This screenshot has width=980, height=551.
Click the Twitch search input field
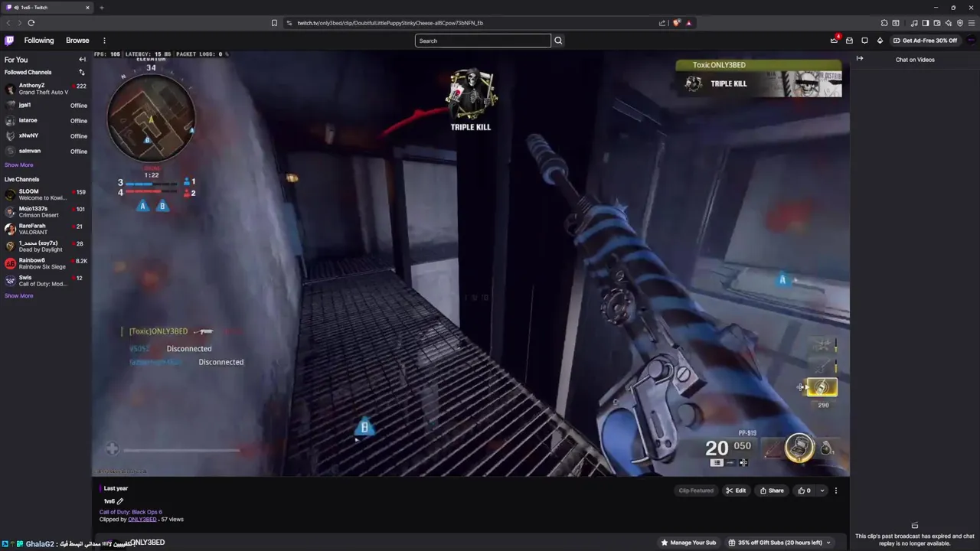pyautogui.click(x=482, y=41)
